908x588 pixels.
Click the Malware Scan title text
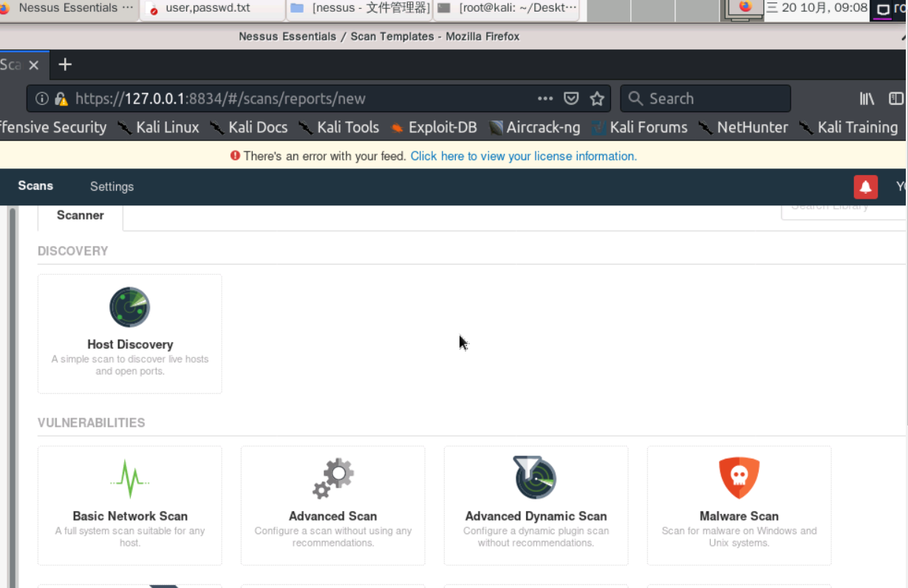(x=740, y=516)
